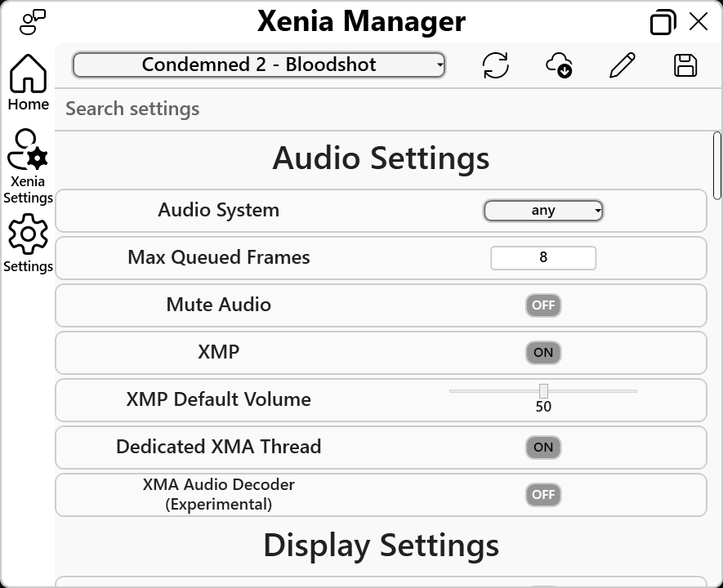This screenshot has height=588, width=723.
Task: Toggle Dedicated XMA Thread switch
Action: tap(543, 447)
